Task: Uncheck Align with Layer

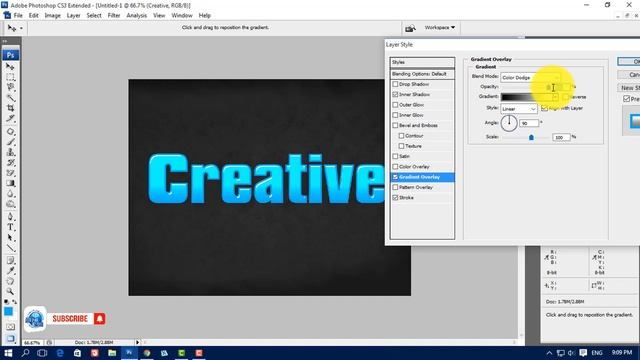Action: click(544, 108)
